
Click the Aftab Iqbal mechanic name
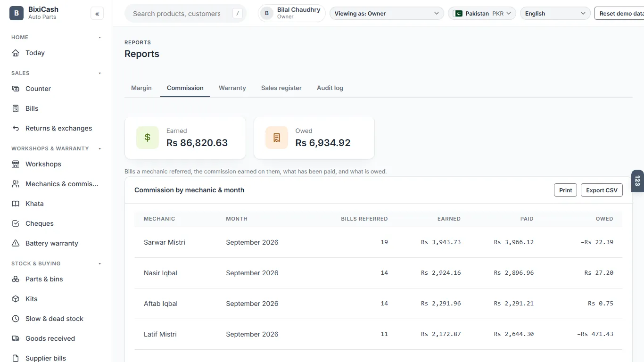pyautogui.click(x=161, y=304)
